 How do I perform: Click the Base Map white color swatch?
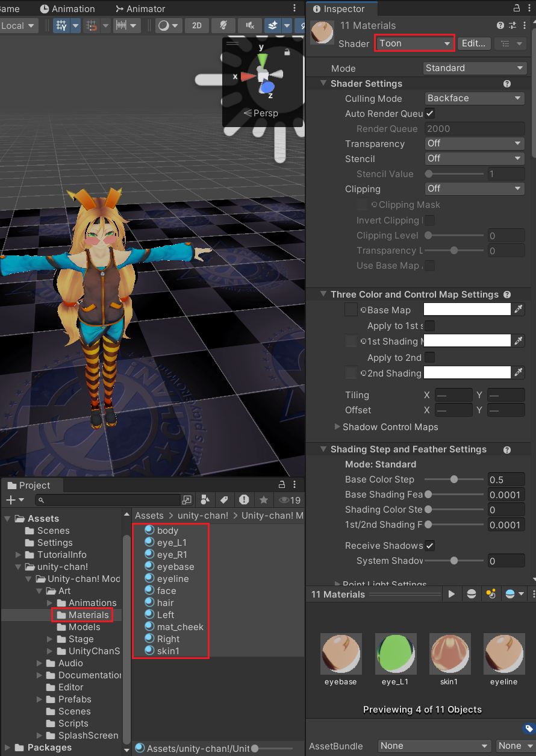[467, 310]
